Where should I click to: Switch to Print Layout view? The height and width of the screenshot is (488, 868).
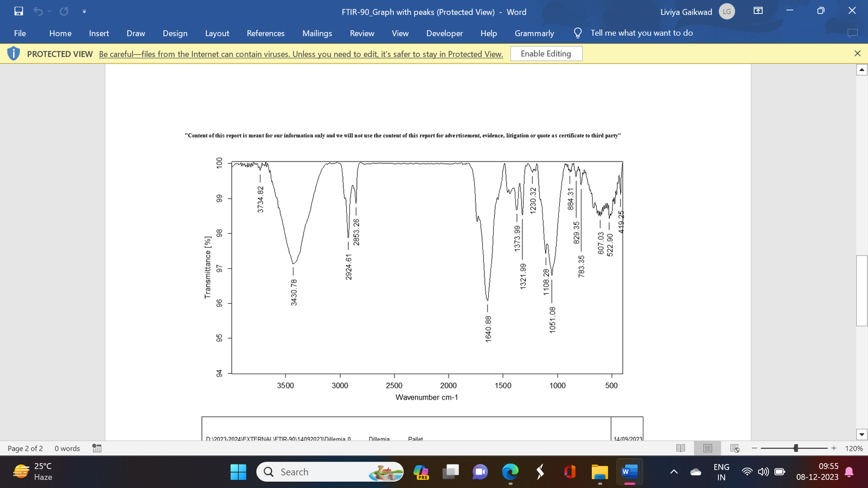click(x=707, y=448)
